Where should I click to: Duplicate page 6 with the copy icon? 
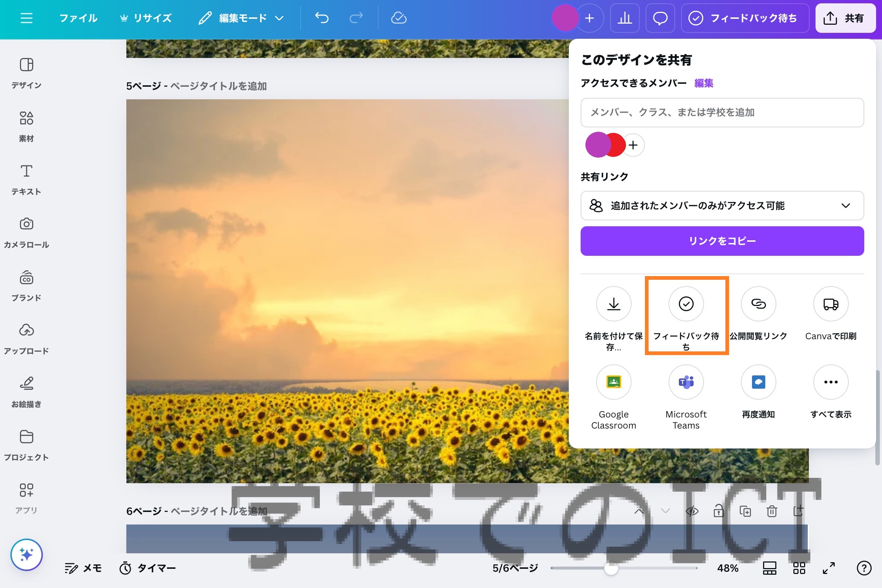745,511
